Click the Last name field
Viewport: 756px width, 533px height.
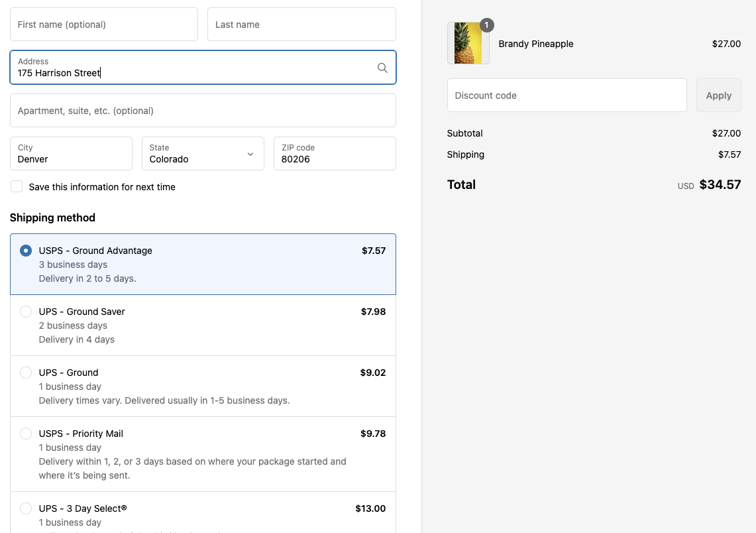(x=301, y=24)
